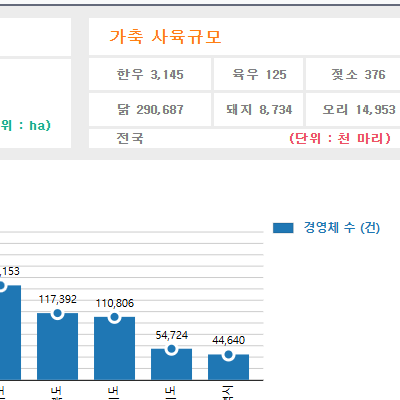This screenshot has width=400, height=400.
Task: Click the bar under 117,392
Action: (57, 346)
